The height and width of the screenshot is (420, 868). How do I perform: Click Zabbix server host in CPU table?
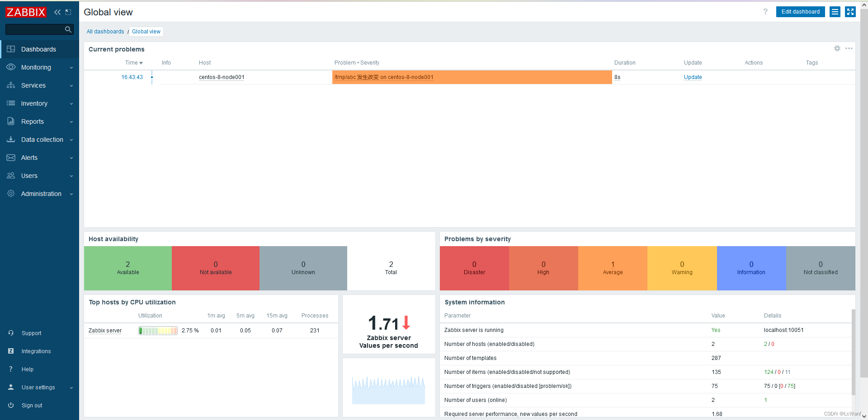click(x=105, y=331)
